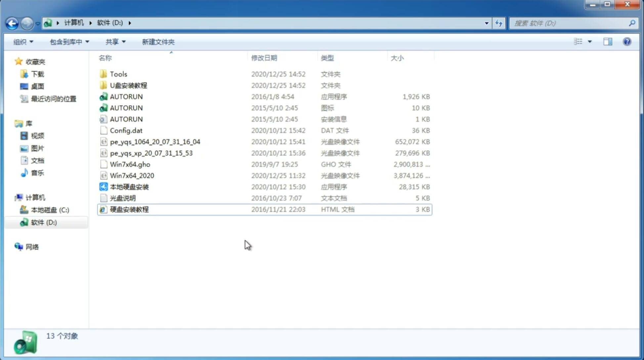Open the 硬盘安装教程 HTML document
Screen dimensions: 644x360
pyautogui.click(x=129, y=209)
